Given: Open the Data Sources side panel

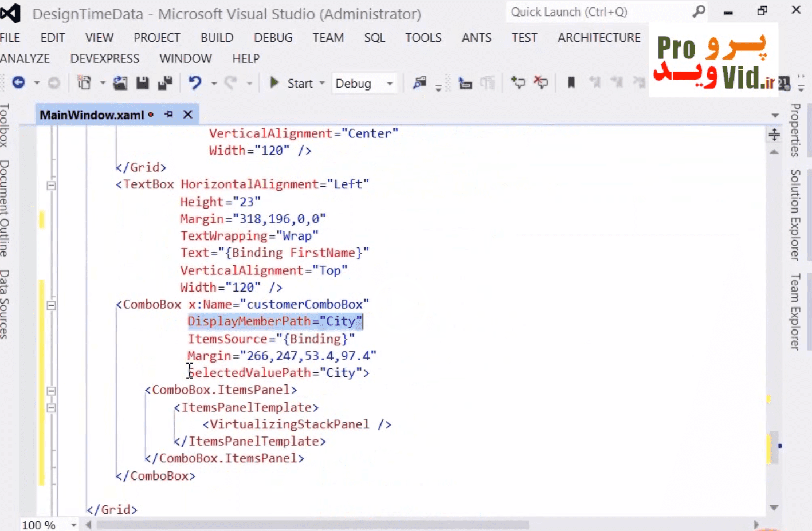Looking at the screenshot, I should (5, 304).
